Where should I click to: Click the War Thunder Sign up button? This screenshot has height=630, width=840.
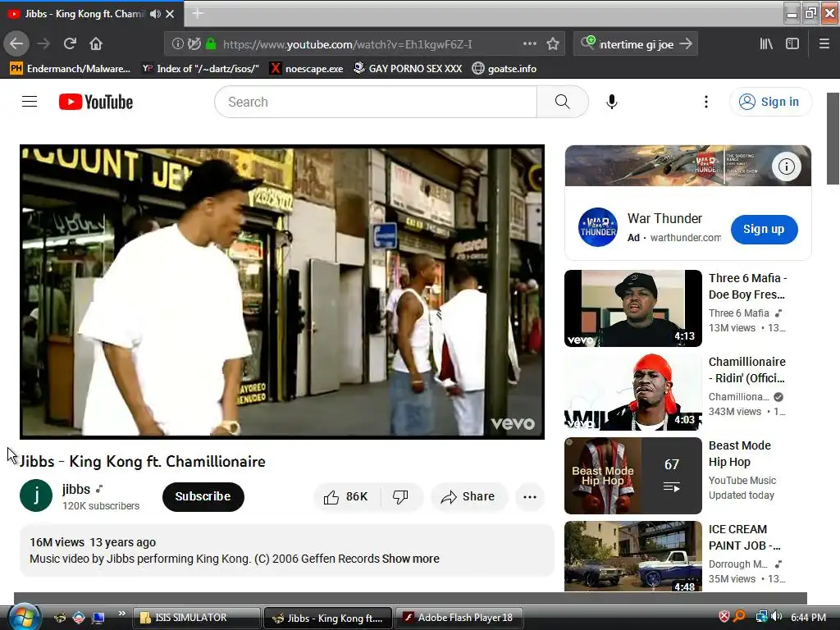(x=764, y=230)
